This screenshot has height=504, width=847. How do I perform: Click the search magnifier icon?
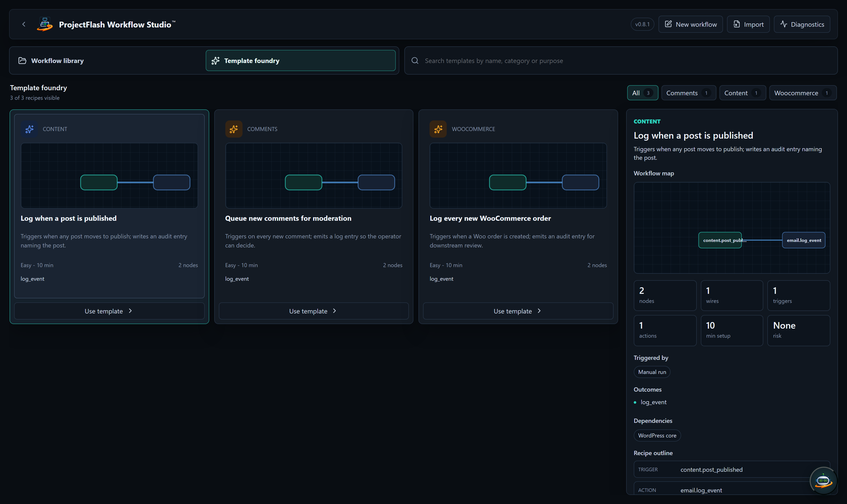415,60
